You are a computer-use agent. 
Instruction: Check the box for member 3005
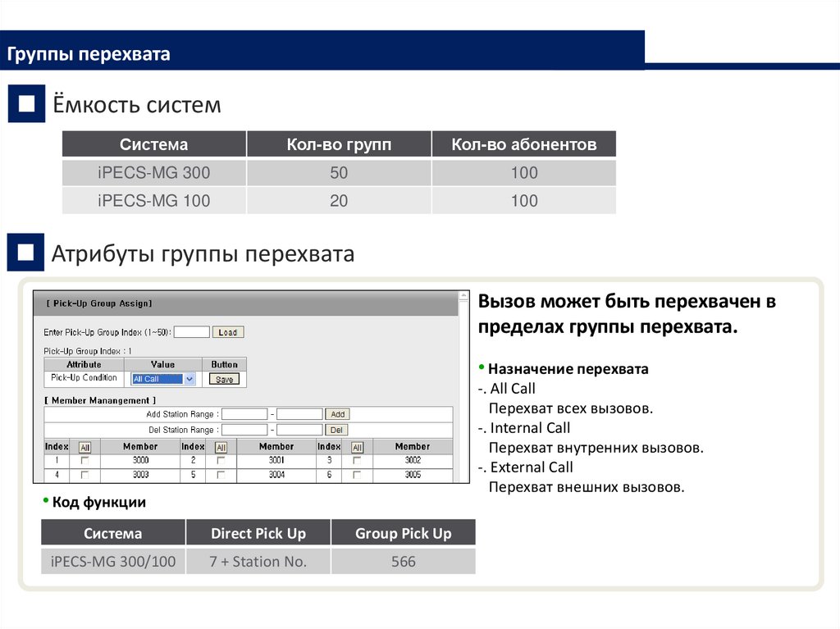click(357, 475)
